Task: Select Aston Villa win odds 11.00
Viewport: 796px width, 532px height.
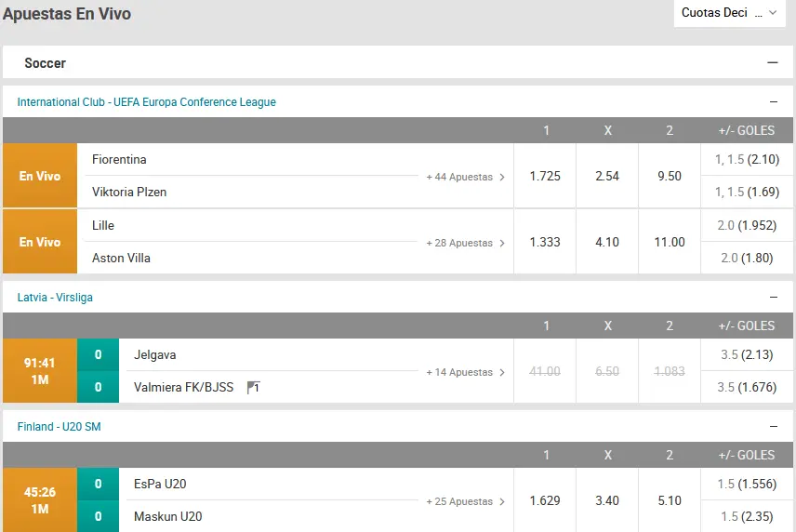Action: (x=670, y=242)
